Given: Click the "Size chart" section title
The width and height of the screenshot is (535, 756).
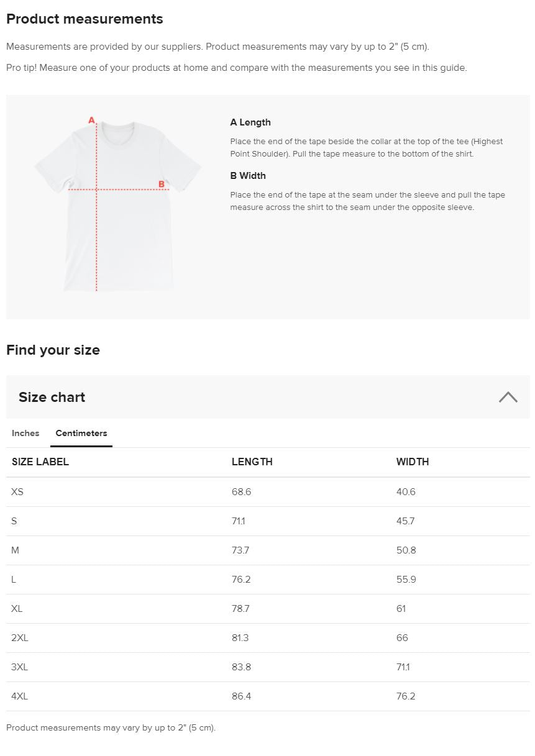Looking at the screenshot, I should [52, 397].
